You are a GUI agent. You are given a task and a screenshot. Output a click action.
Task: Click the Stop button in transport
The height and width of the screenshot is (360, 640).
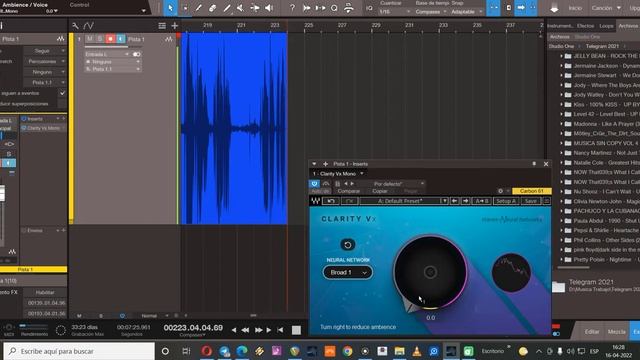pyautogui.click(x=296, y=330)
